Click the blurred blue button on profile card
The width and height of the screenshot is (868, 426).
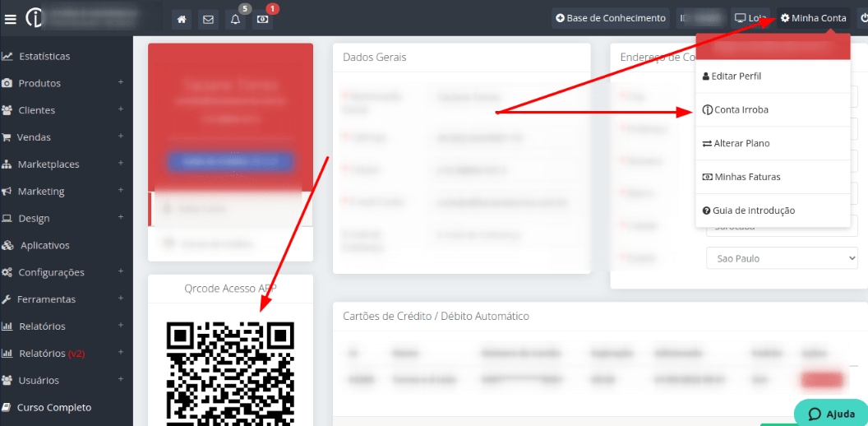point(230,160)
